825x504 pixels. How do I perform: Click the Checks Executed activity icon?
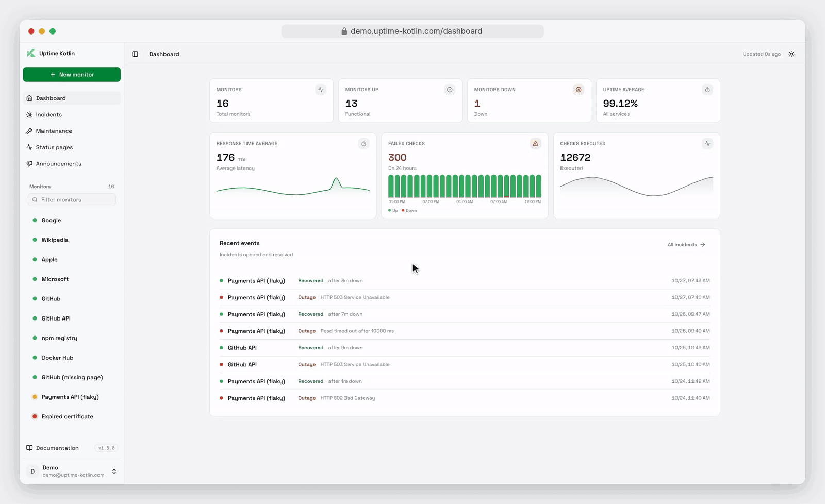[x=707, y=144]
